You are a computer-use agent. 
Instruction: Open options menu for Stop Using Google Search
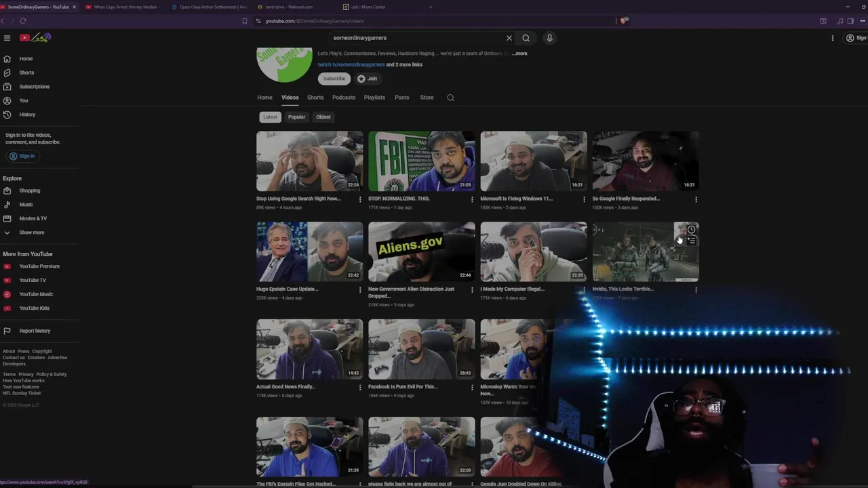(x=360, y=199)
